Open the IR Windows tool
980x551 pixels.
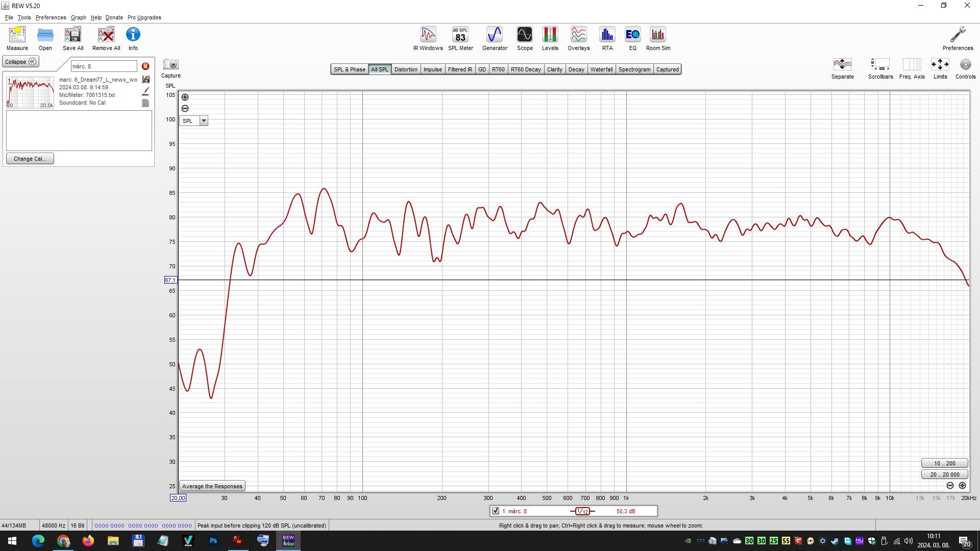coord(428,39)
